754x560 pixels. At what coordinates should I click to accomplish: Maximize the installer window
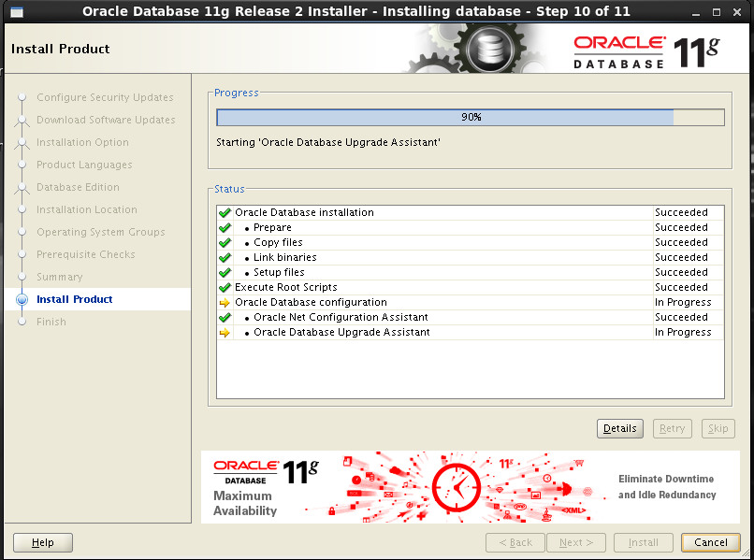point(717,12)
